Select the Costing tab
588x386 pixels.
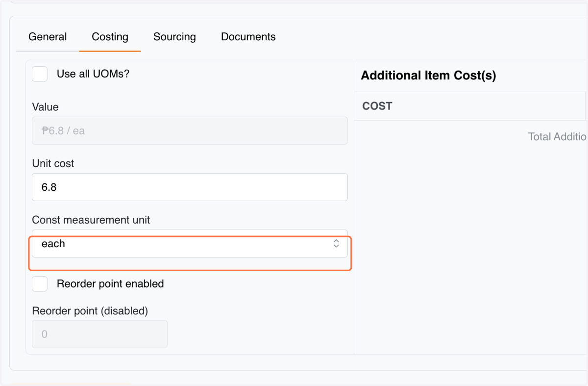pyautogui.click(x=110, y=37)
